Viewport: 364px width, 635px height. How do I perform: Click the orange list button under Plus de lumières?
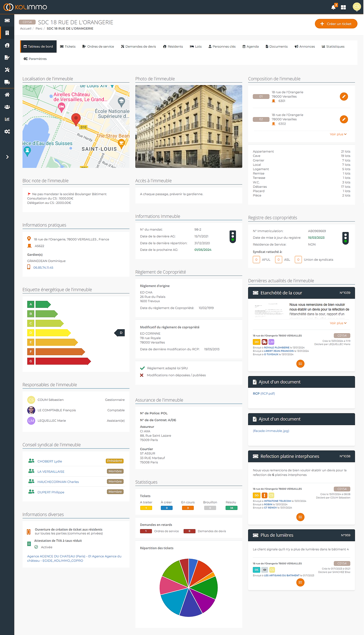(300, 583)
